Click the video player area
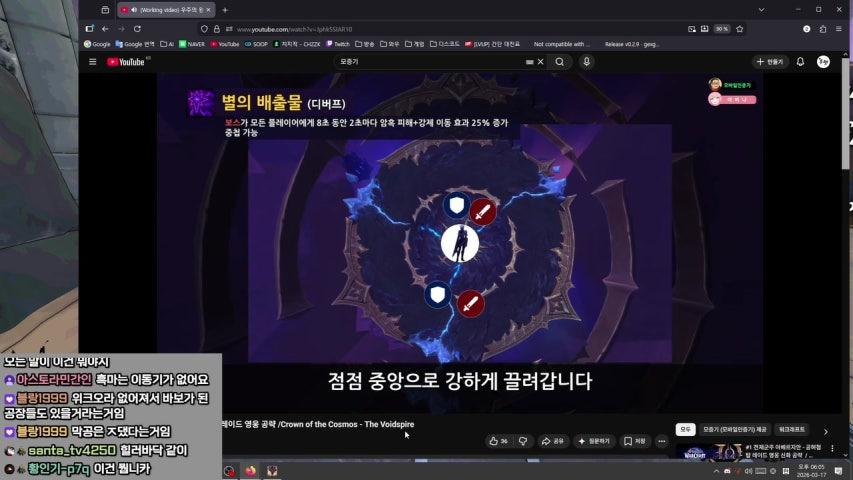853x480 pixels. tap(460, 243)
